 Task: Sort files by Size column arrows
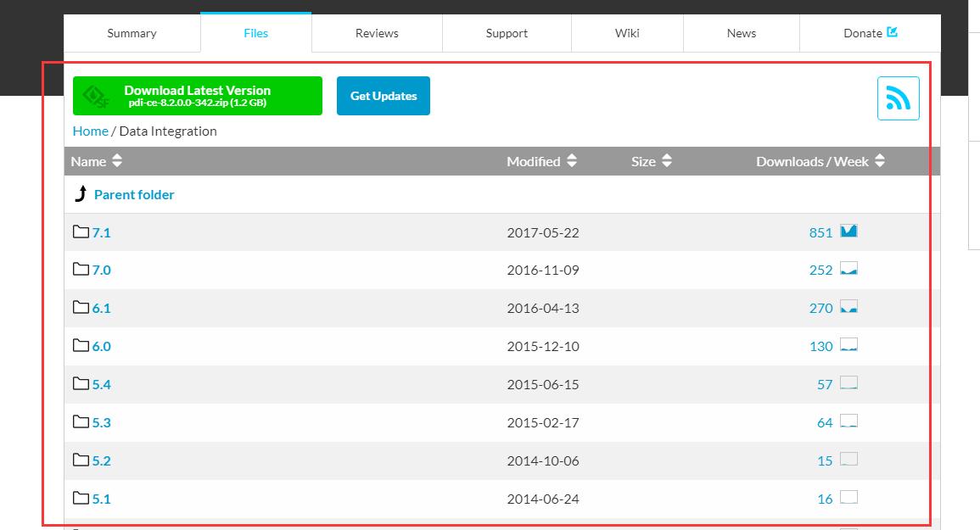667,161
